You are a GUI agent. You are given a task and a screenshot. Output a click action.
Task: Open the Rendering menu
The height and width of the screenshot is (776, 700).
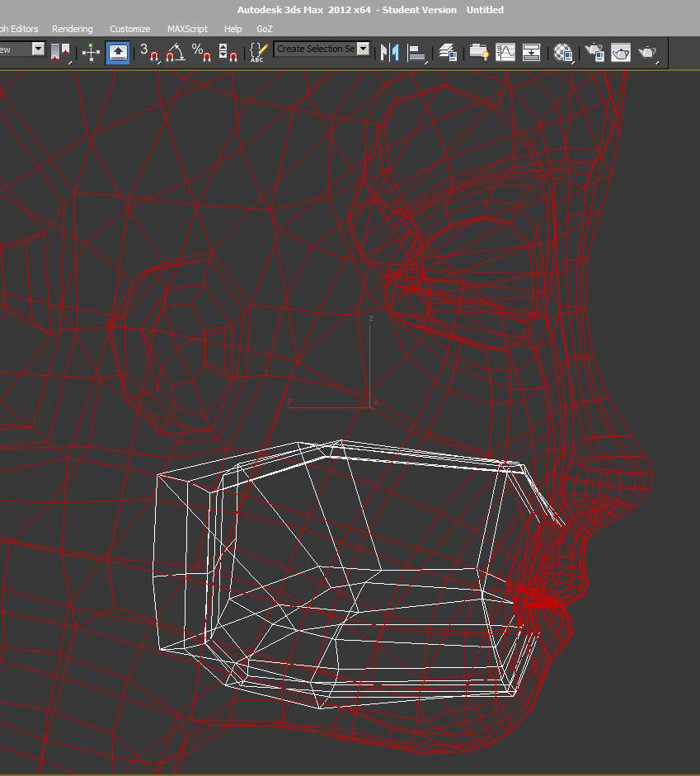coord(72,29)
